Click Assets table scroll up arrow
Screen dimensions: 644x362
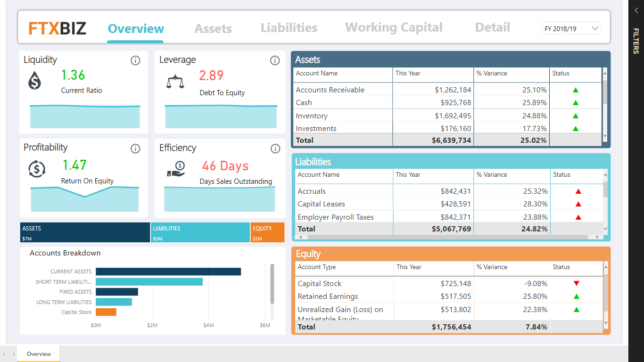[x=605, y=74]
